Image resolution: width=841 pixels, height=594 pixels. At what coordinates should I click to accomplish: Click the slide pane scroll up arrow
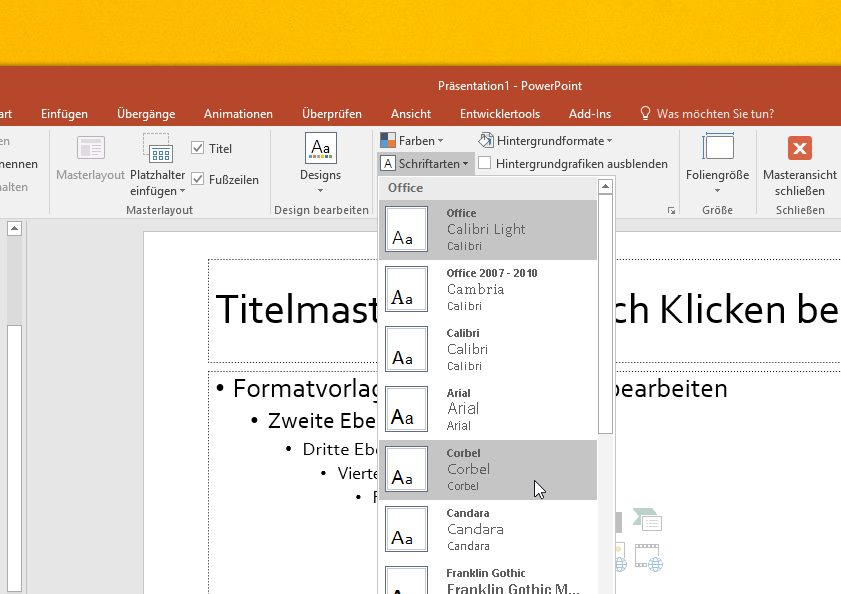pos(14,229)
